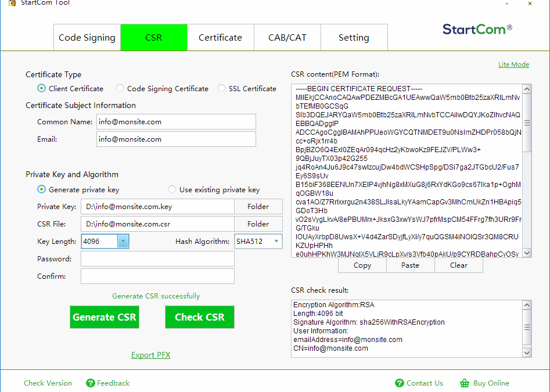Click the 'Signature Algorithm: sha256WithRSAEncryption' line
This screenshot has height=392, width=550.
[369, 322]
